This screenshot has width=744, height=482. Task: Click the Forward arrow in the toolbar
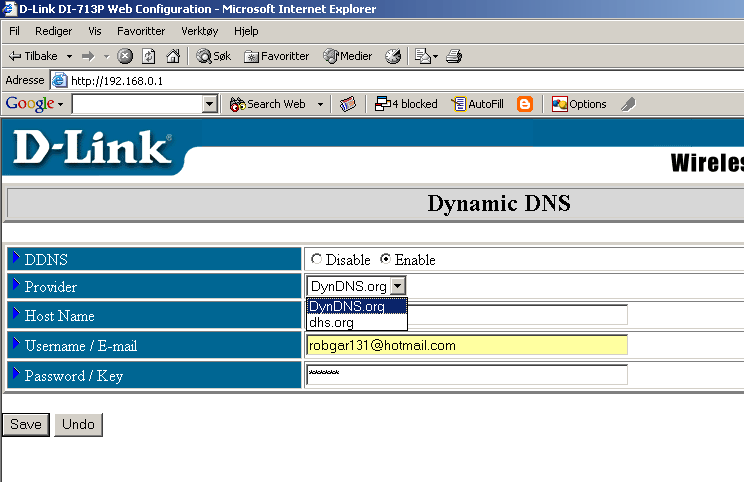pos(88,56)
